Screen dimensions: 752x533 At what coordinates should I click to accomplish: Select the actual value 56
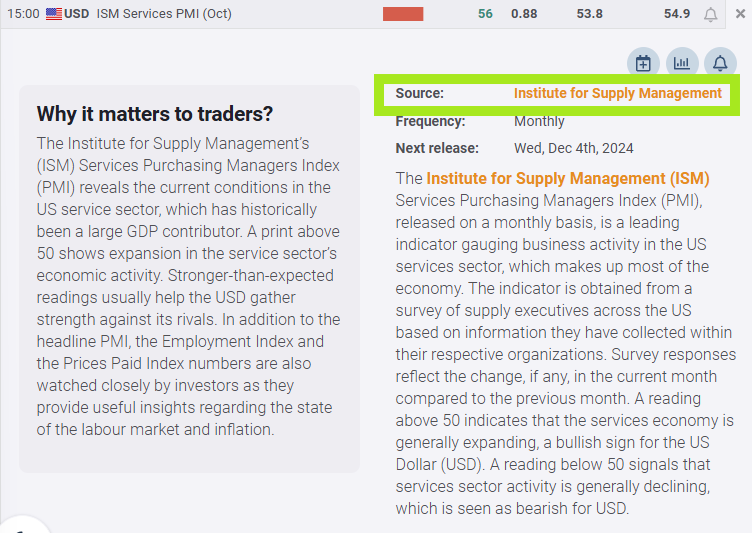coord(485,14)
